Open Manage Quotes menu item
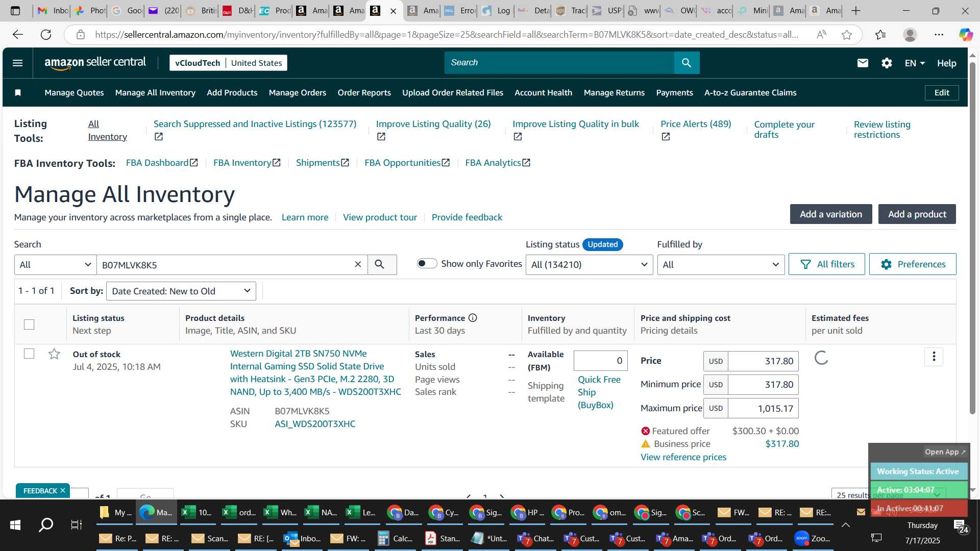 [74, 92]
